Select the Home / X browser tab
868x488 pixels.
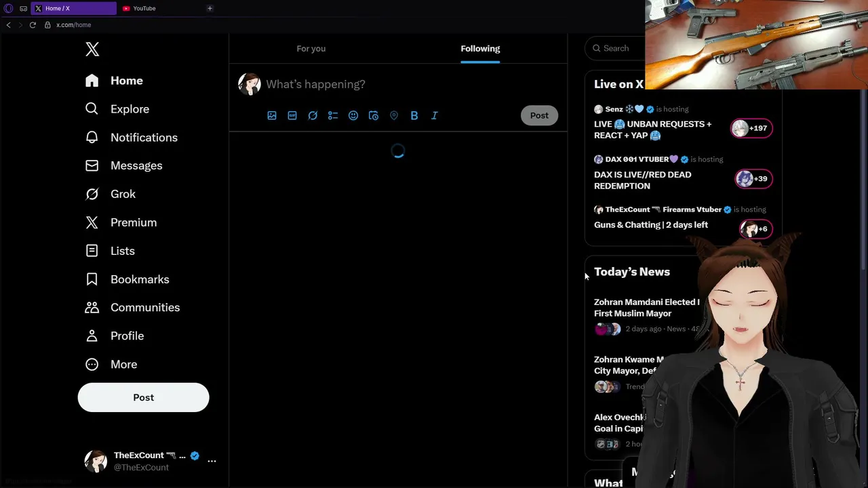73,8
